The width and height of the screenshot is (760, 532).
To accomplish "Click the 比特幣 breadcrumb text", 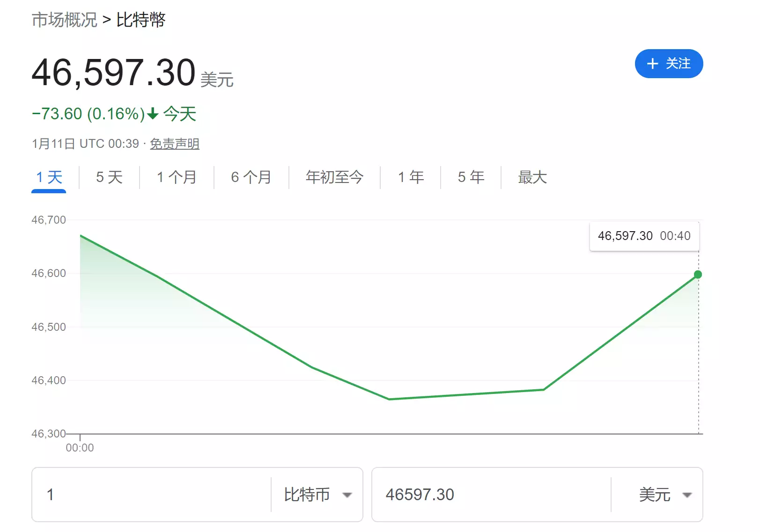I will (141, 20).
